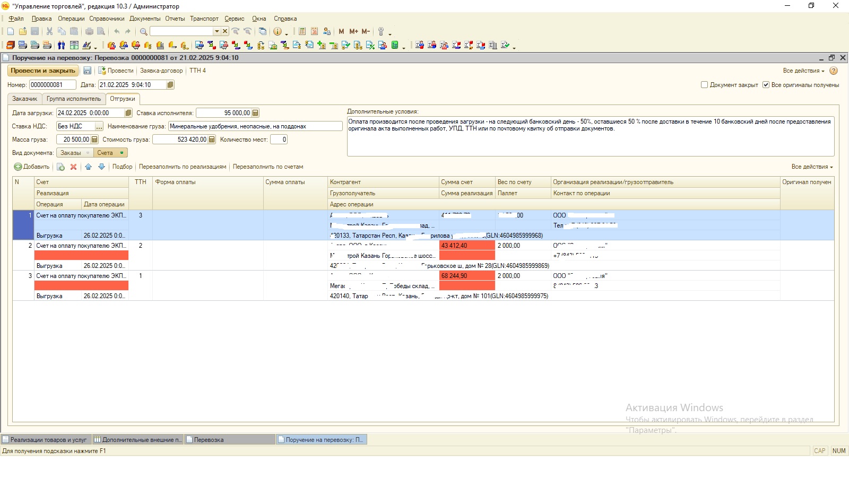
Task: Open the calculator for Масса груза field
Action: (94, 140)
